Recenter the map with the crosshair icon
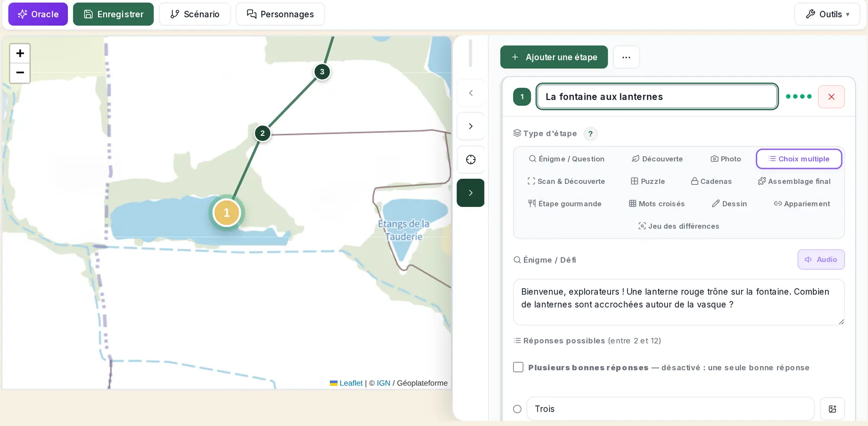Screen dimensions: 868x426 [471, 159]
